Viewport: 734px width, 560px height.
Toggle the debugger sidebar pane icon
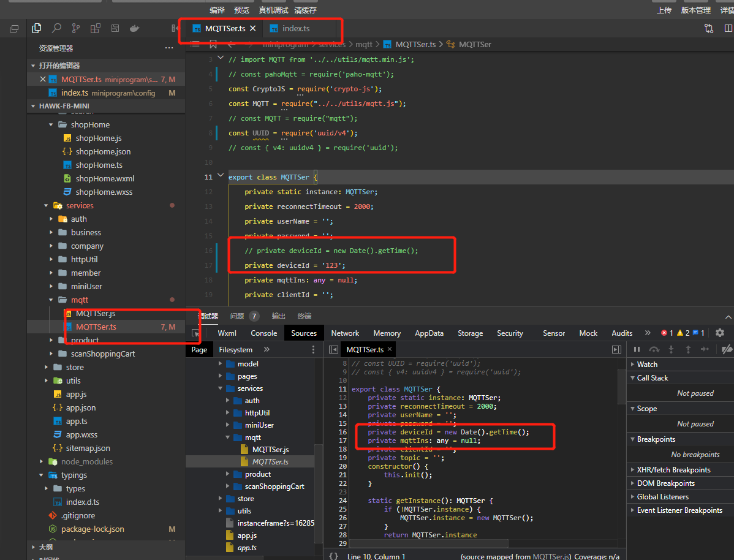click(616, 350)
